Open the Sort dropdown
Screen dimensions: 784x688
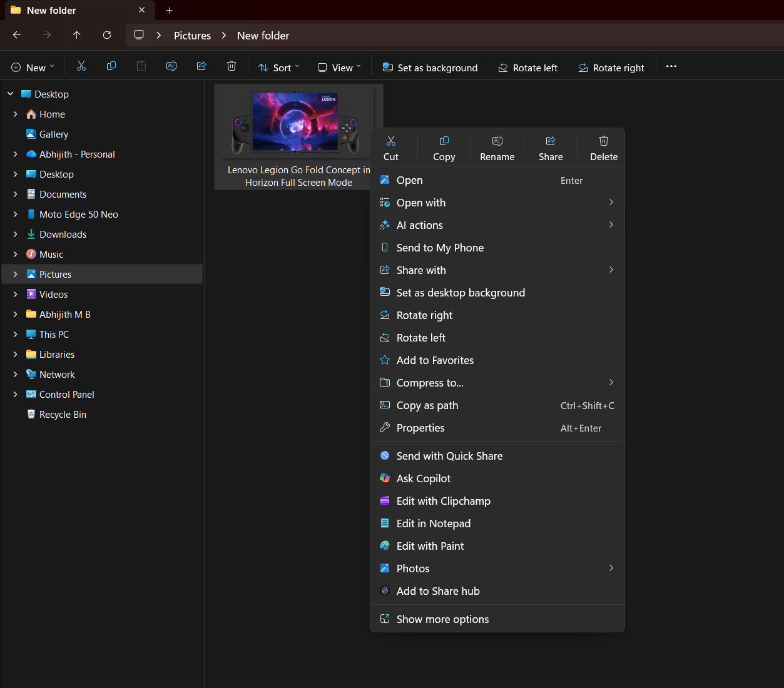[x=278, y=67]
